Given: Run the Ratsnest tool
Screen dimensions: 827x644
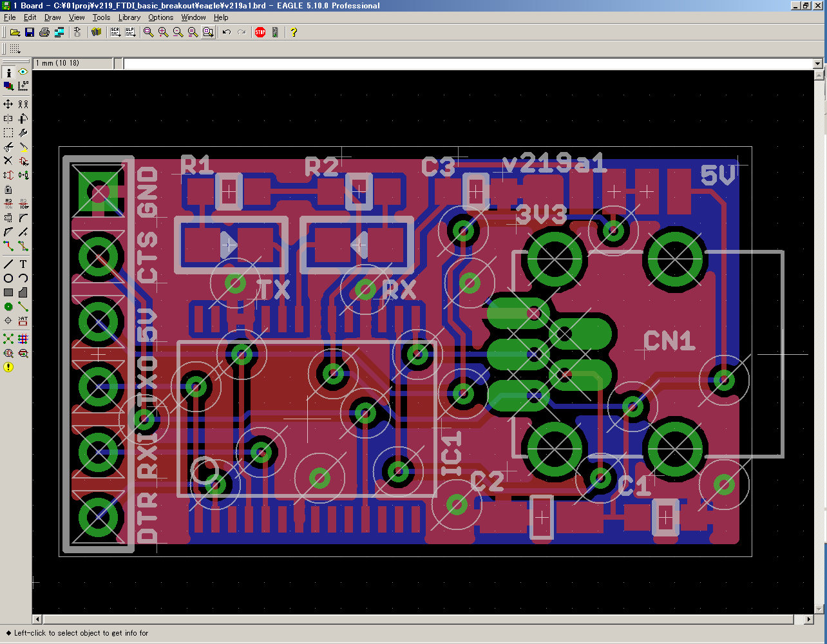Looking at the screenshot, I should click(x=8, y=339).
